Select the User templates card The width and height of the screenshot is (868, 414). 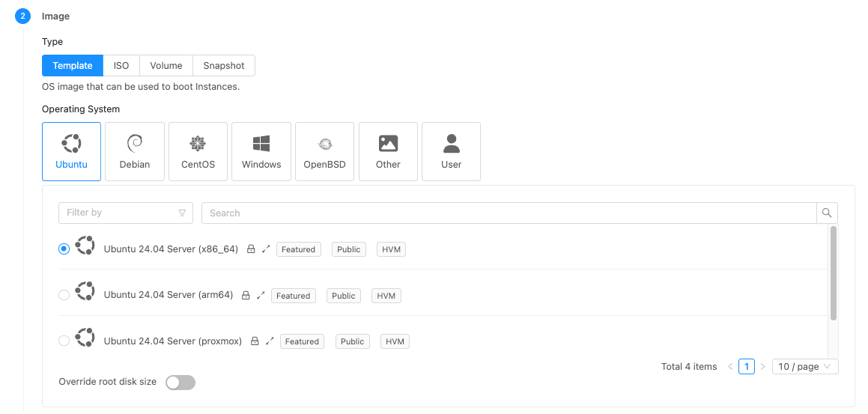[451, 152]
